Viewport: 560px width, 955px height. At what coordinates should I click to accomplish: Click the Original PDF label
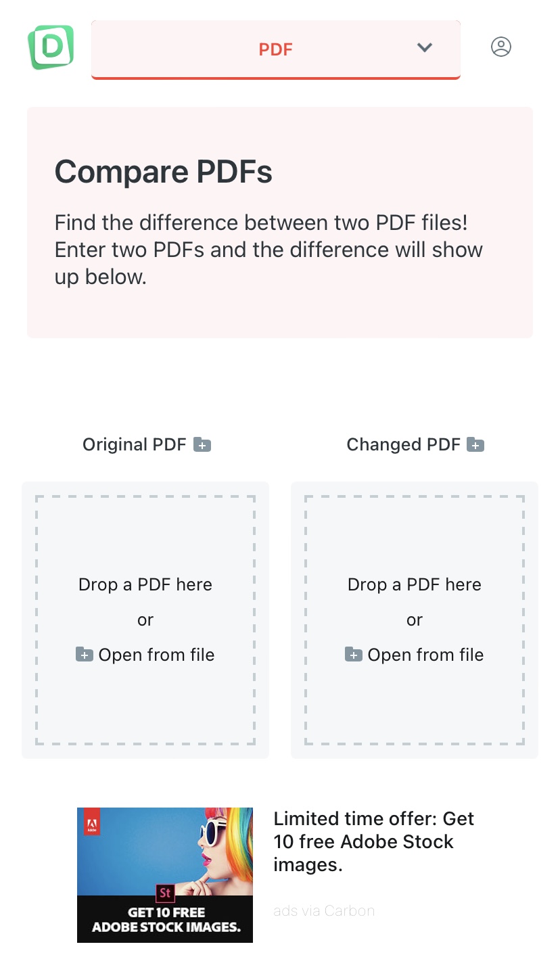[134, 444]
